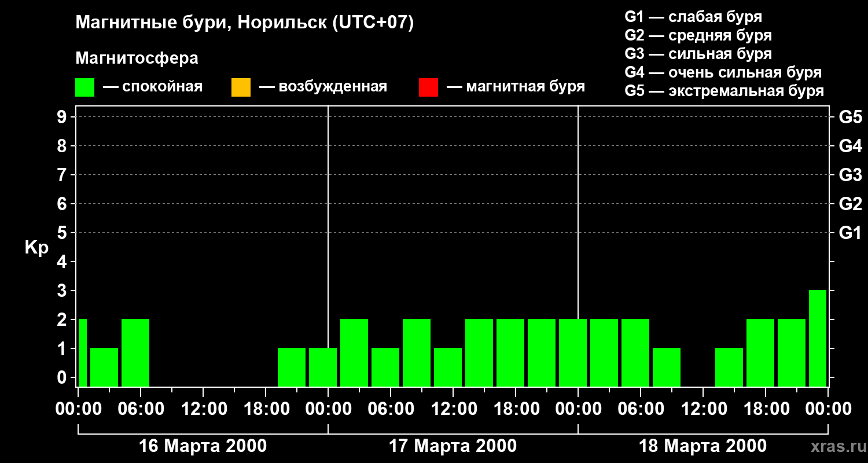The image size is (868, 463).
Task: Click the G1 label on right axis
Action: 850,233
